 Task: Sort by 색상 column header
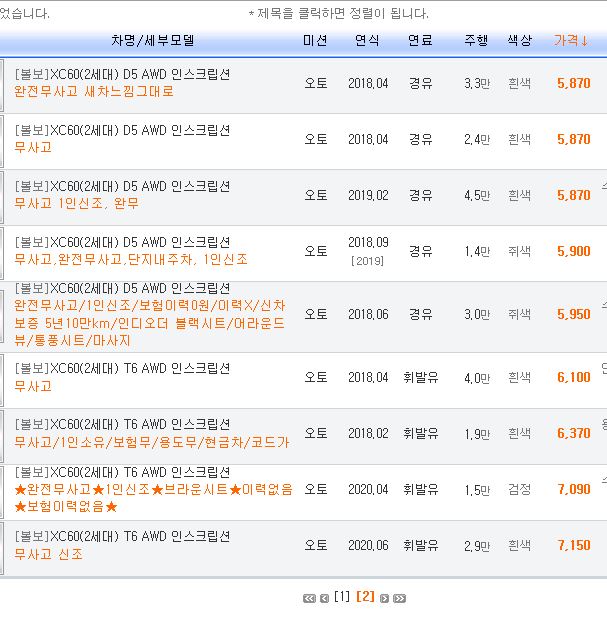click(x=519, y=40)
